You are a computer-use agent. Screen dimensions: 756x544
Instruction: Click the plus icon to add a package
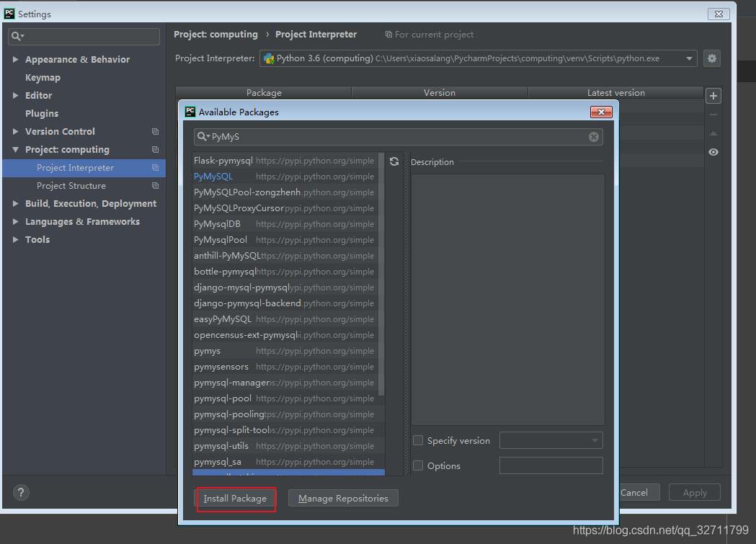point(713,96)
